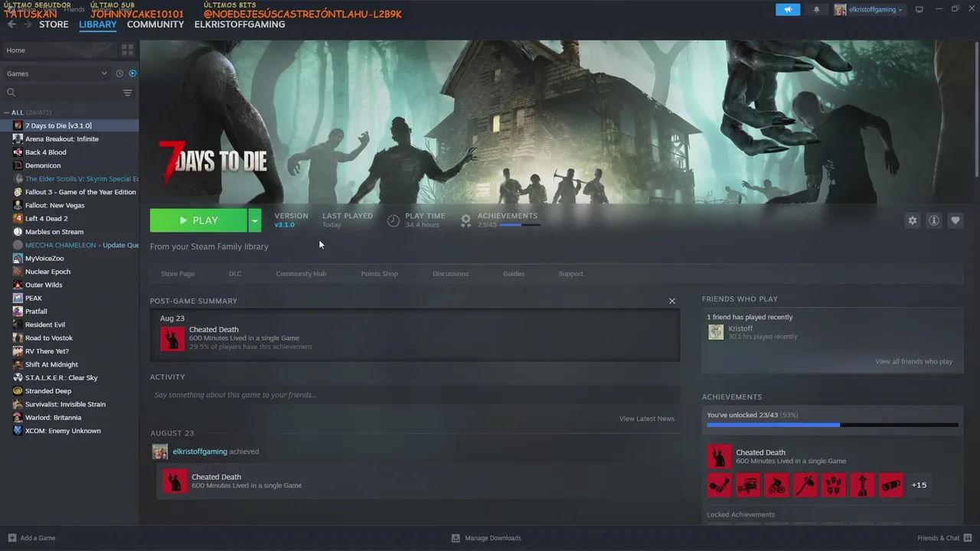The width and height of the screenshot is (980, 551).
Task: Click the bandaged arm achievement icon
Action: coord(719,485)
